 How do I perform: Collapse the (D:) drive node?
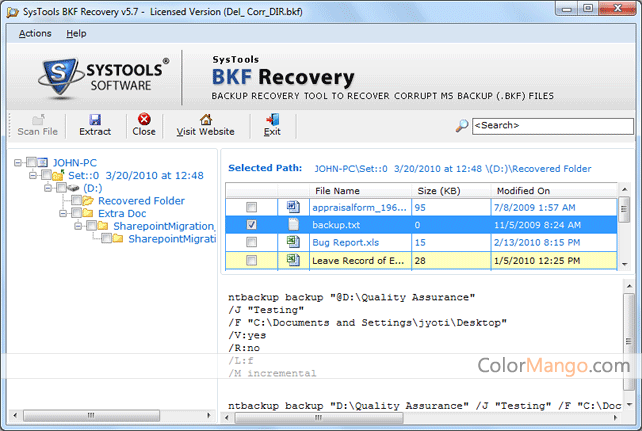click(x=48, y=188)
